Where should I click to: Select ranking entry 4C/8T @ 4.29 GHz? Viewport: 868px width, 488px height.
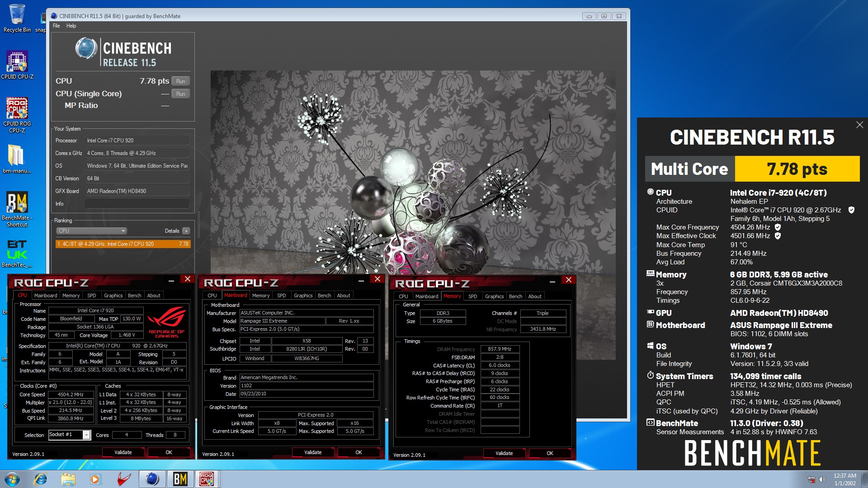click(x=123, y=244)
